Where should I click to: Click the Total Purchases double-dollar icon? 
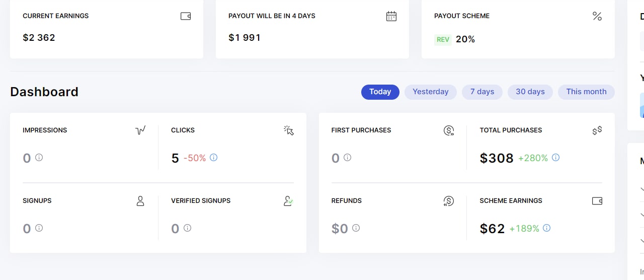(x=597, y=130)
